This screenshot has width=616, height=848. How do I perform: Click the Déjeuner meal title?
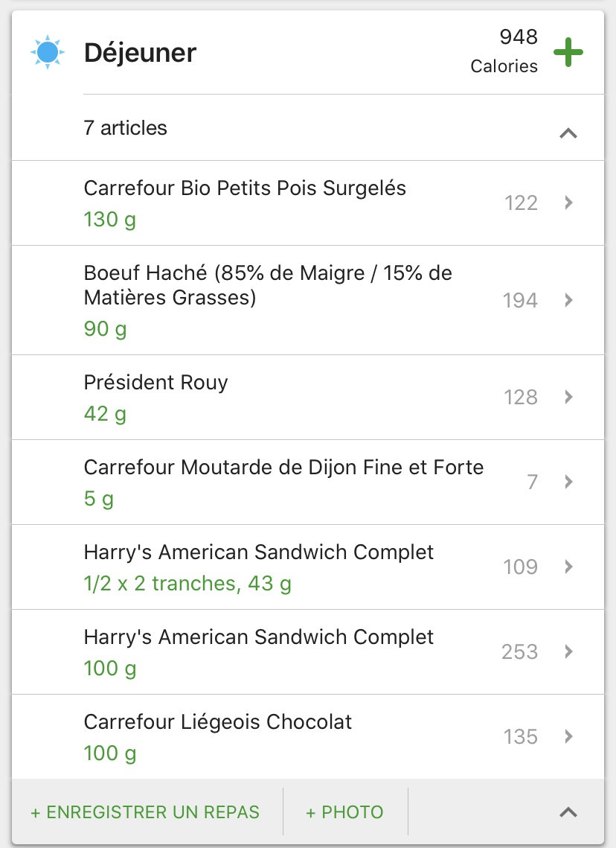point(140,53)
